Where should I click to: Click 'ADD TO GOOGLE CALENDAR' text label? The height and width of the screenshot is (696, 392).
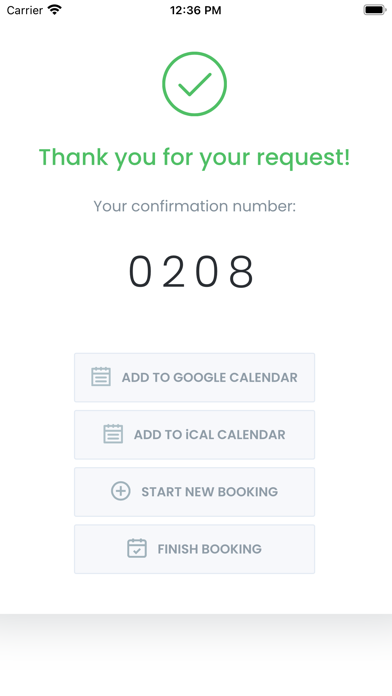pos(210,377)
